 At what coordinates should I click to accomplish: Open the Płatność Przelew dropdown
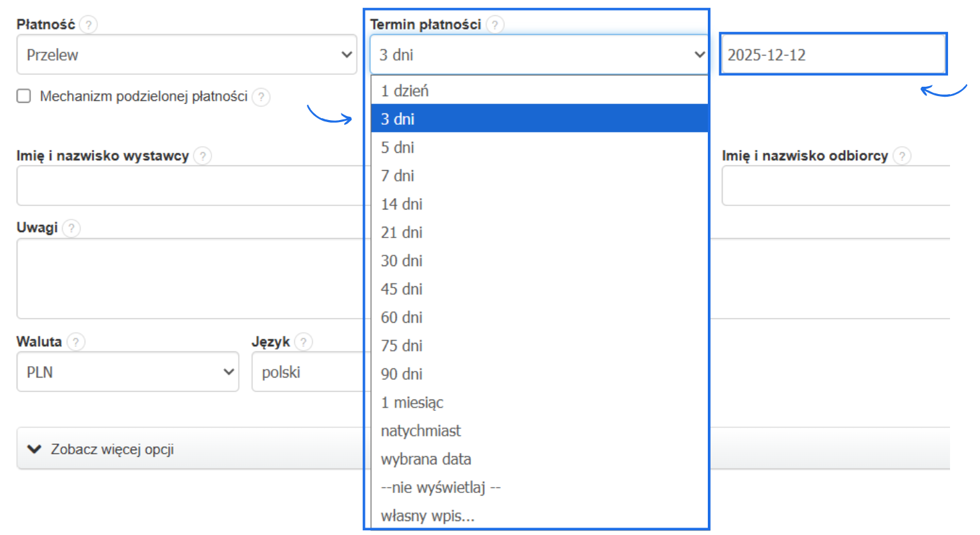point(186,55)
